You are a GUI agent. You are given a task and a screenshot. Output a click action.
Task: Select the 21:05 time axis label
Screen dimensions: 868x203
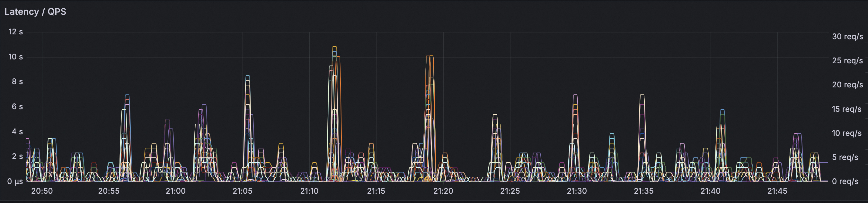242,191
